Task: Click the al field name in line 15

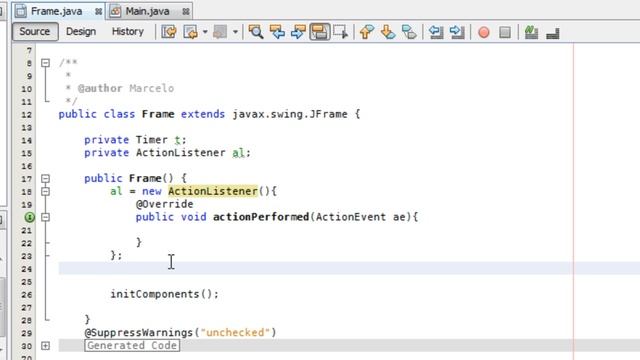Action: [238, 153]
